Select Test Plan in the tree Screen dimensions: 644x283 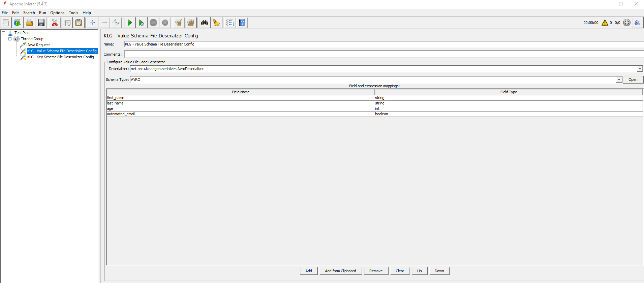(22, 33)
